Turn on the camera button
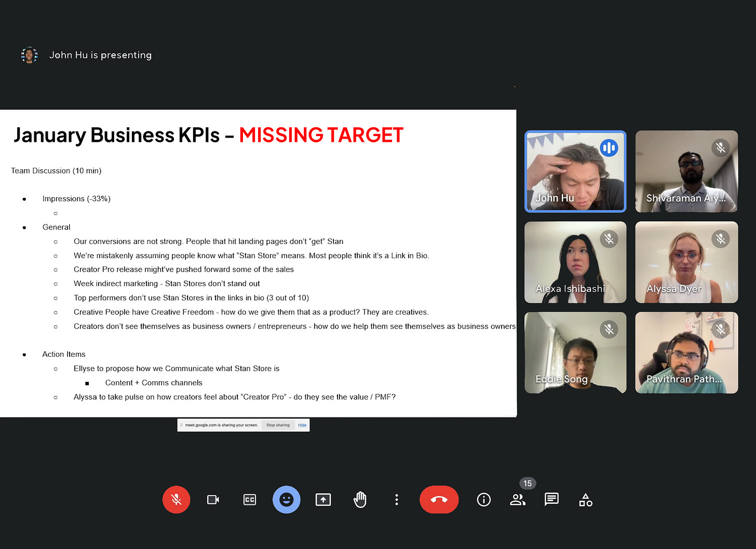The image size is (756, 549). click(x=213, y=500)
